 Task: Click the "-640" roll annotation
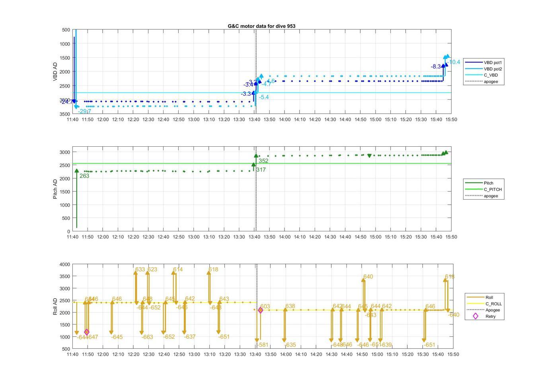pyautogui.click(x=454, y=315)
